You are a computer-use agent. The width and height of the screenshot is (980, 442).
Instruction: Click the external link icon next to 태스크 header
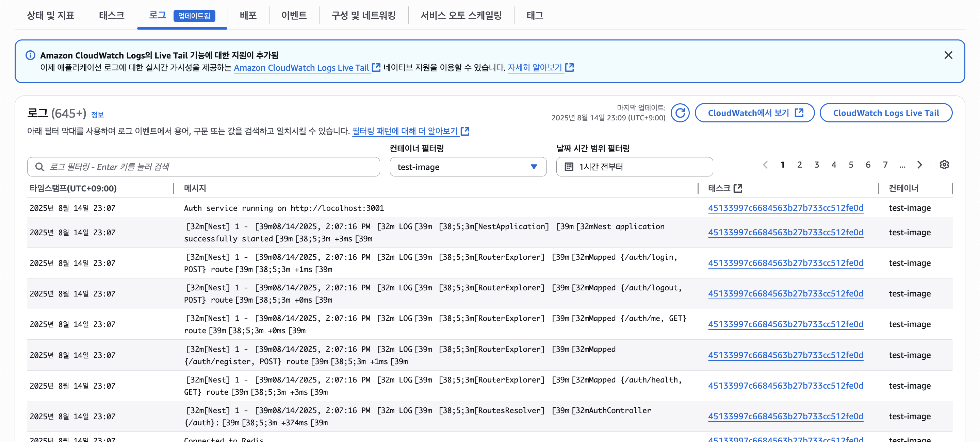(x=738, y=188)
